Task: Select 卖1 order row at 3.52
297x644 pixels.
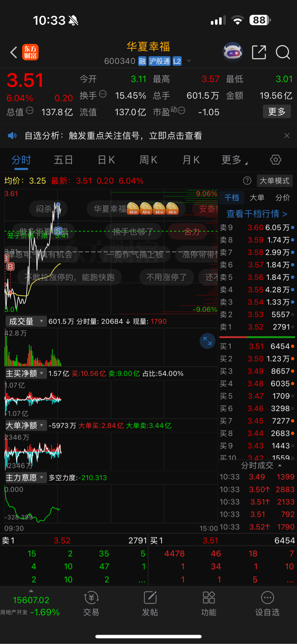Action: pyautogui.click(x=257, y=327)
